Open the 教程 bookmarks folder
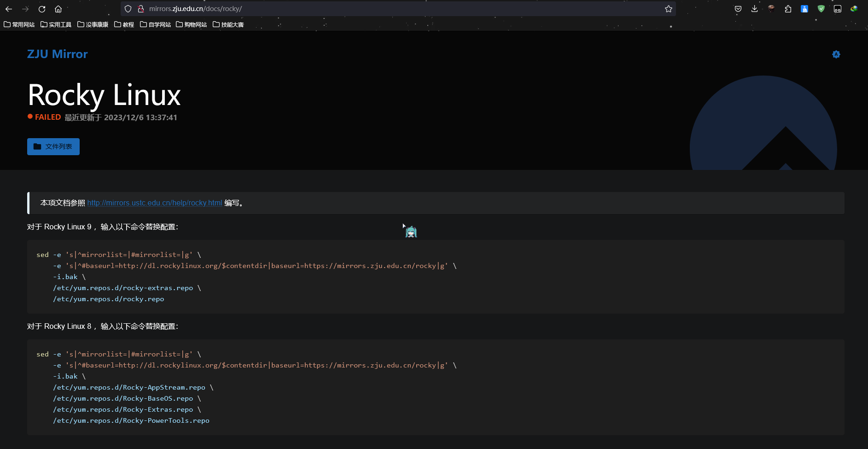 coord(124,24)
